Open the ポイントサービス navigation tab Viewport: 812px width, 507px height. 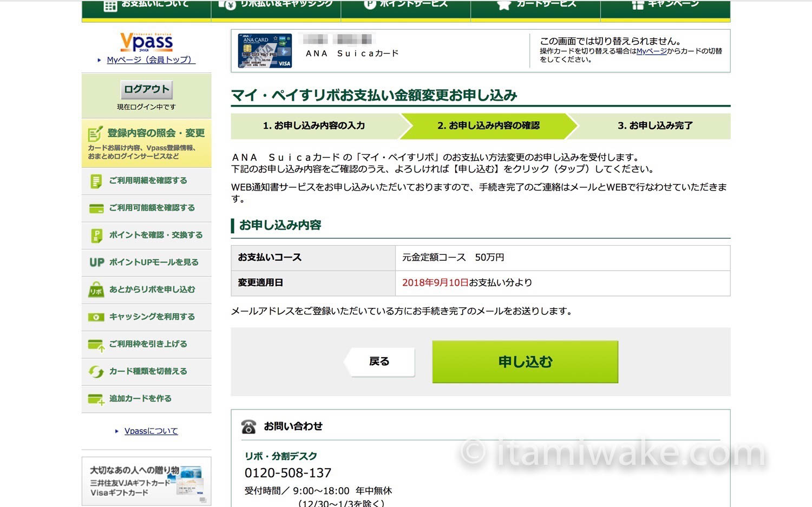(x=406, y=10)
